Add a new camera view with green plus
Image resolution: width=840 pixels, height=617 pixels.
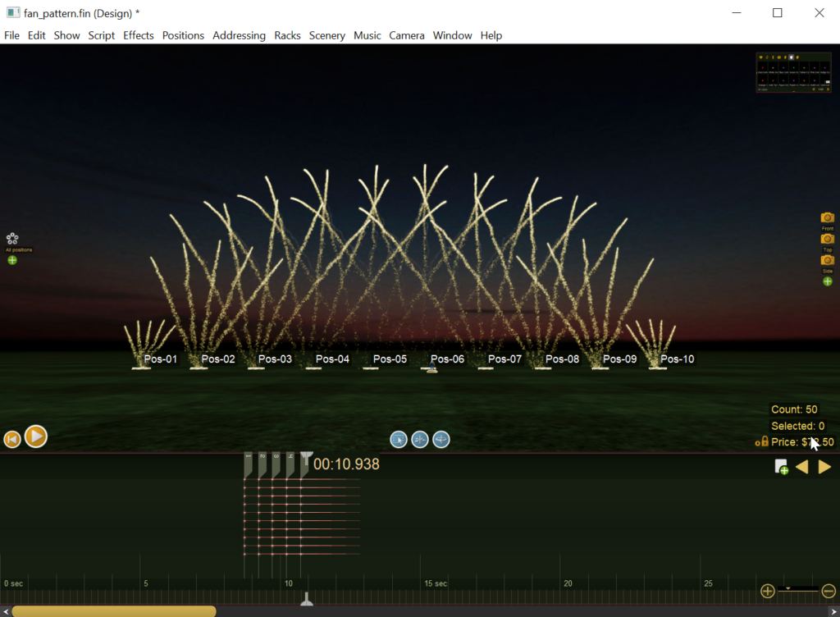[x=827, y=281]
